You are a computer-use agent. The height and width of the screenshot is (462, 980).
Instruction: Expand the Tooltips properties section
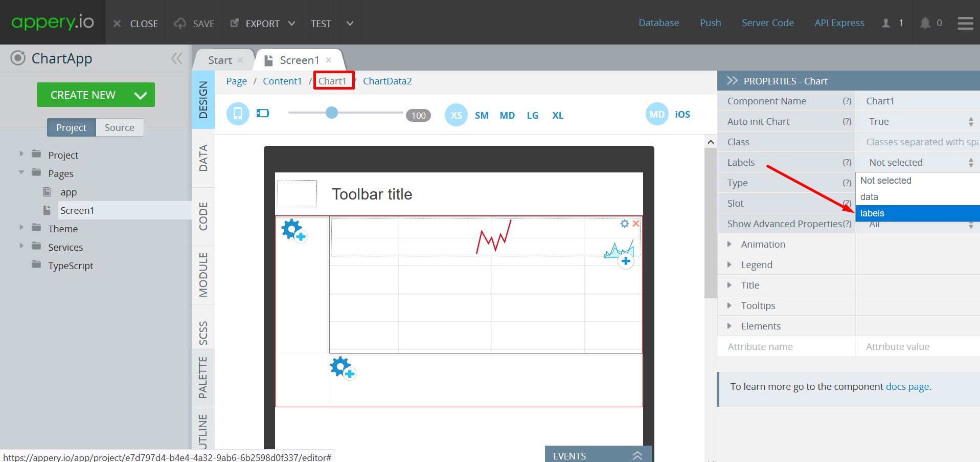click(730, 305)
